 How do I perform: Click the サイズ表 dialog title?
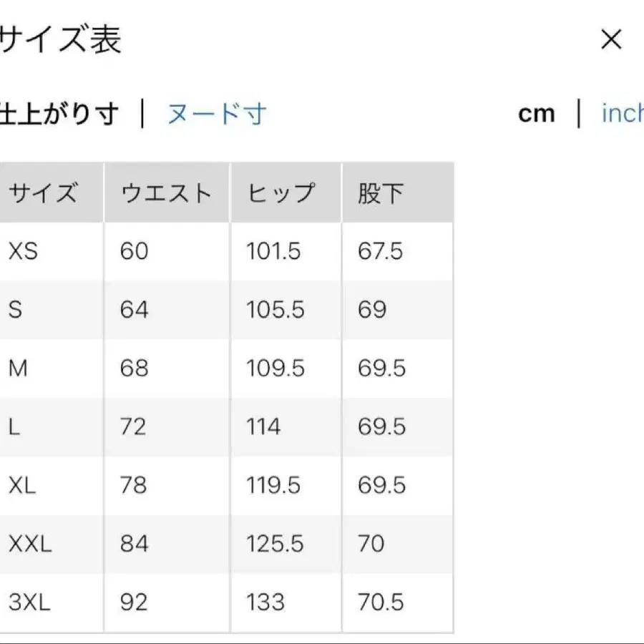[61, 40]
